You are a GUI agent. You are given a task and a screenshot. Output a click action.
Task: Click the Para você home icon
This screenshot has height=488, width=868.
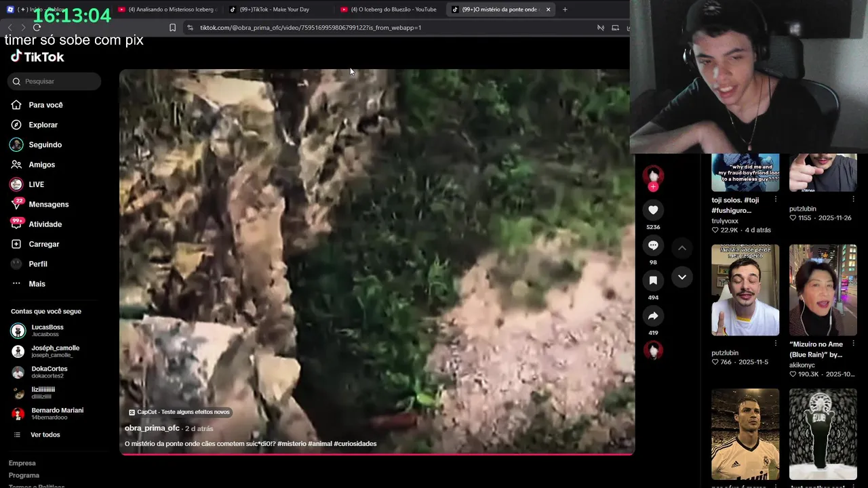[16, 105]
